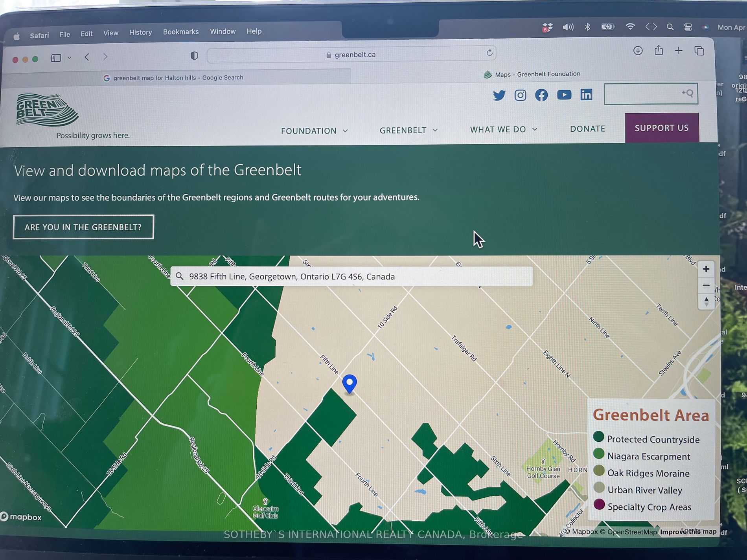Viewport: 747px width, 560px height.
Task: Click the menu bar date and time
Action: tap(731, 28)
